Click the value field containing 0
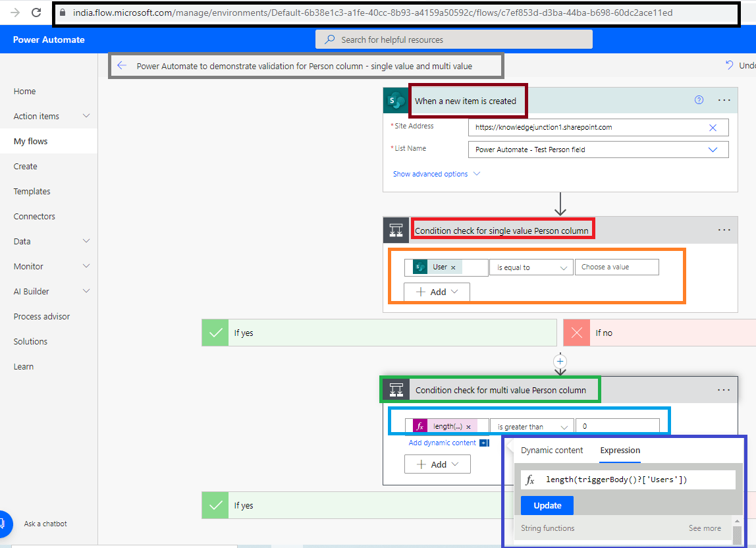The image size is (756, 548). (x=618, y=426)
